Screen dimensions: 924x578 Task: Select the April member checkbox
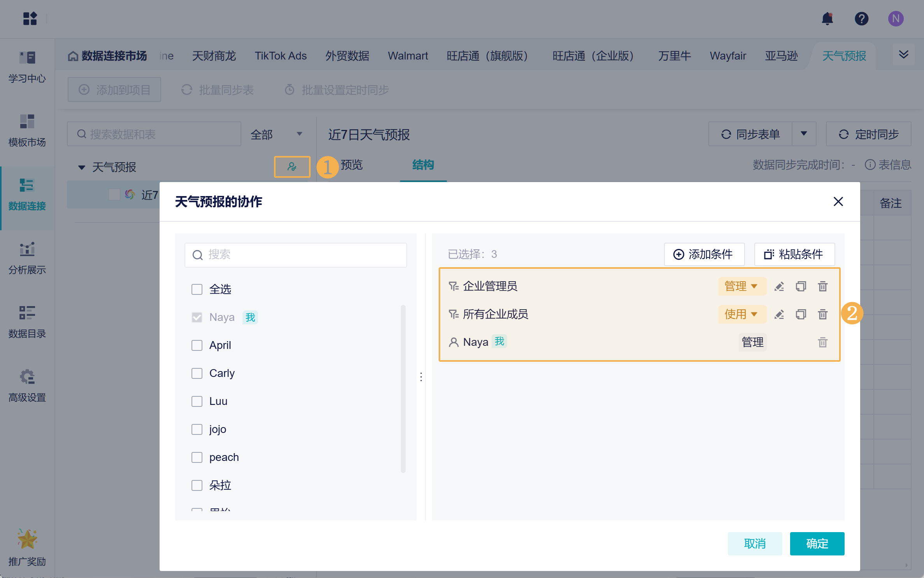point(197,345)
